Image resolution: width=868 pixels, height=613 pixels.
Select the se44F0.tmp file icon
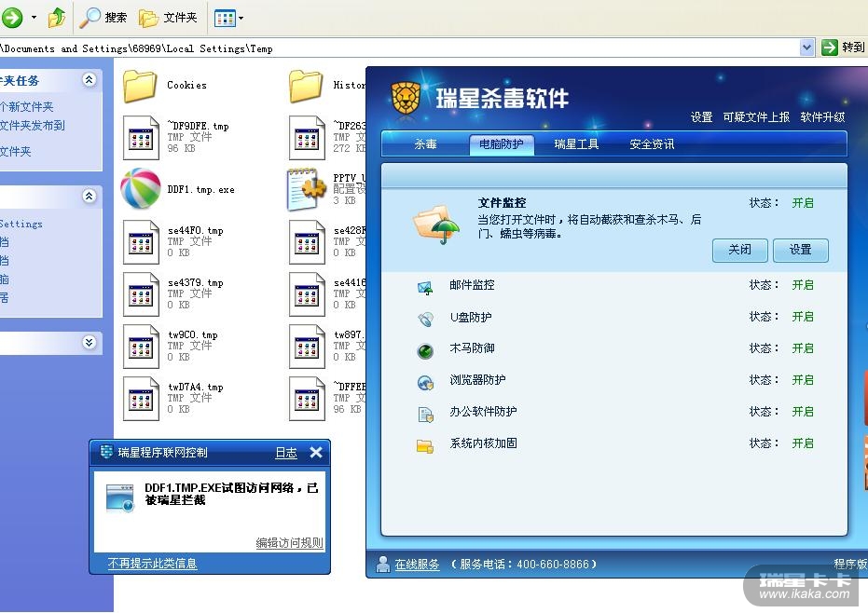[x=141, y=242]
